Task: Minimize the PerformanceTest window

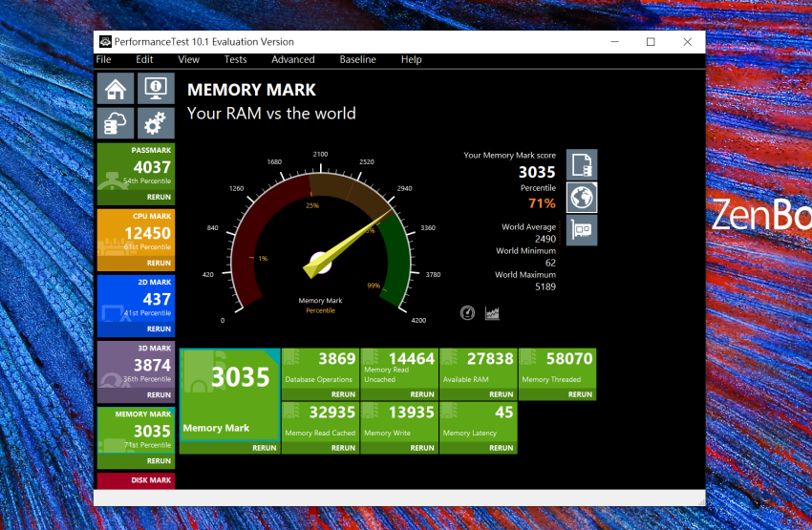Action: (614, 42)
